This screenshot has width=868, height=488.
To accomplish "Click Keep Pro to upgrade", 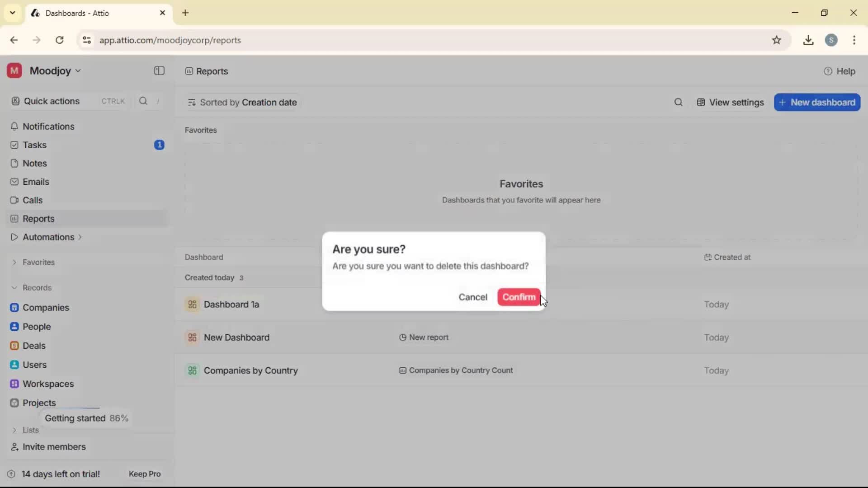I will click(x=144, y=474).
